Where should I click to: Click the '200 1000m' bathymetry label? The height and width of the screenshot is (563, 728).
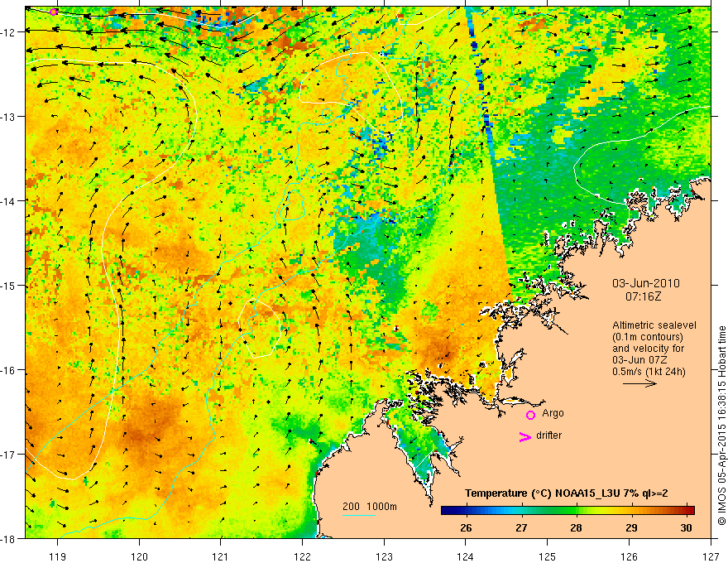[x=370, y=507]
